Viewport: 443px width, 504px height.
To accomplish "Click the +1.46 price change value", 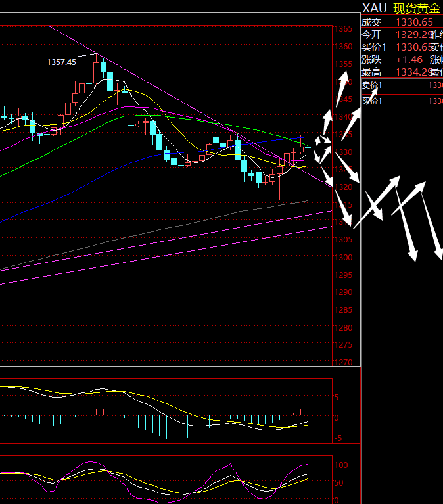I will (409, 59).
